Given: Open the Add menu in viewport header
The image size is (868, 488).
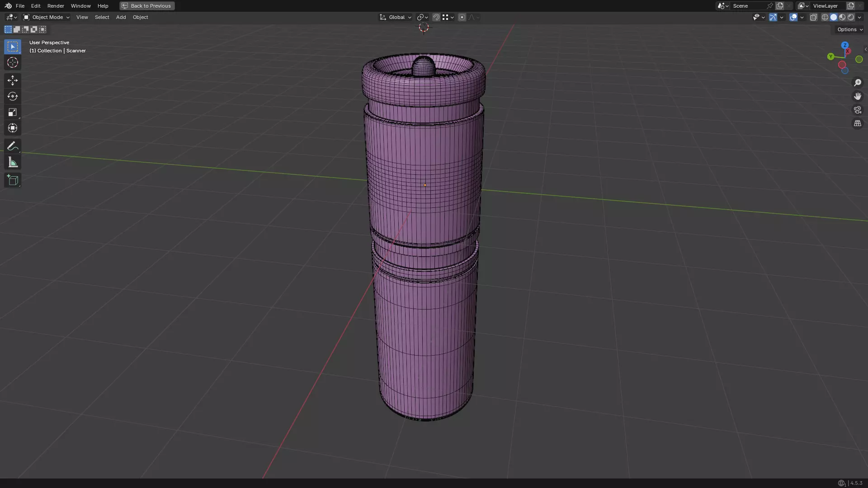Looking at the screenshot, I should (x=121, y=17).
